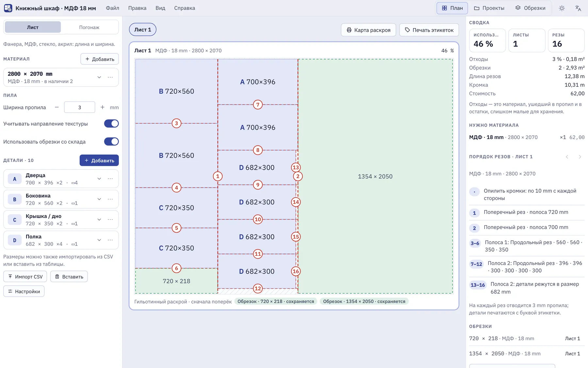Click the kerf width input field
The width and height of the screenshot is (588, 368).
click(x=80, y=107)
